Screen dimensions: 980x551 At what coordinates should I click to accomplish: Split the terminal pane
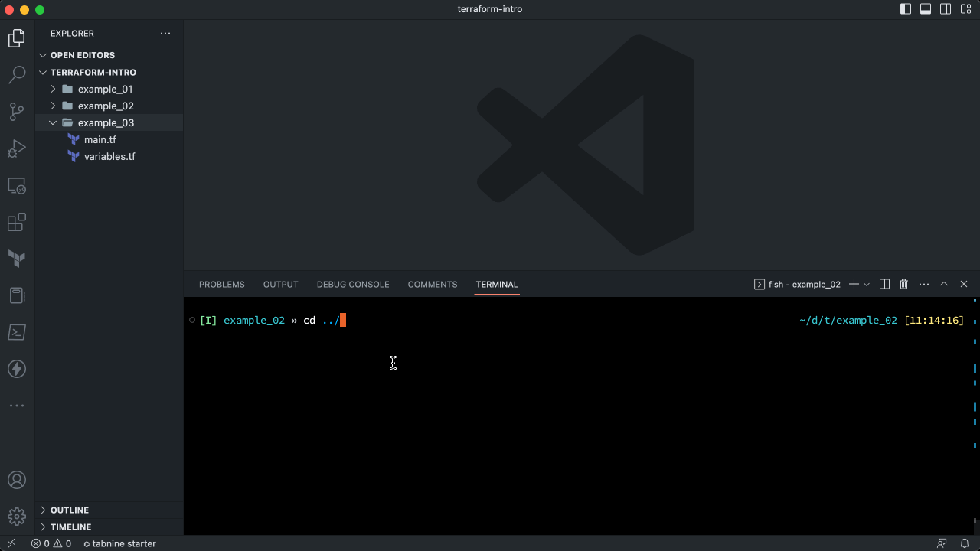pyautogui.click(x=884, y=284)
